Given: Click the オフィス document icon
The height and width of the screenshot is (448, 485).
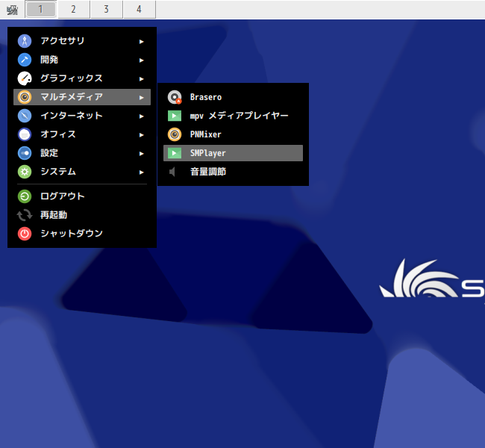Looking at the screenshot, I should (25, 134).
